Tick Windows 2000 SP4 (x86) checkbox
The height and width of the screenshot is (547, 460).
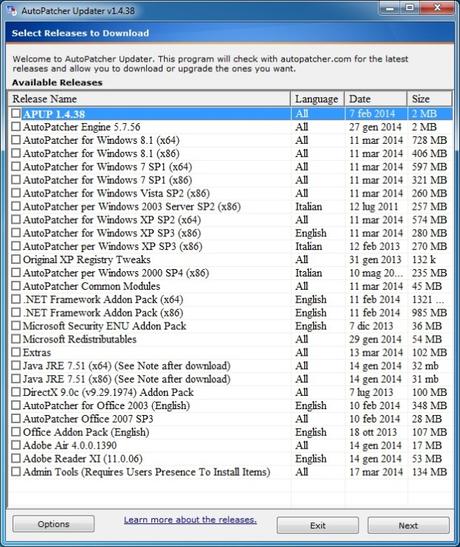tap(16, 272)
